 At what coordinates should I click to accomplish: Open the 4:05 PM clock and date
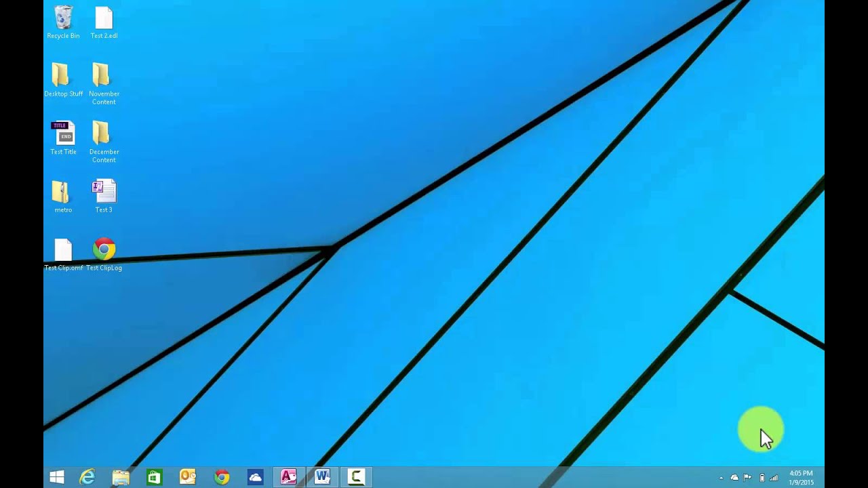click(801, 478)
